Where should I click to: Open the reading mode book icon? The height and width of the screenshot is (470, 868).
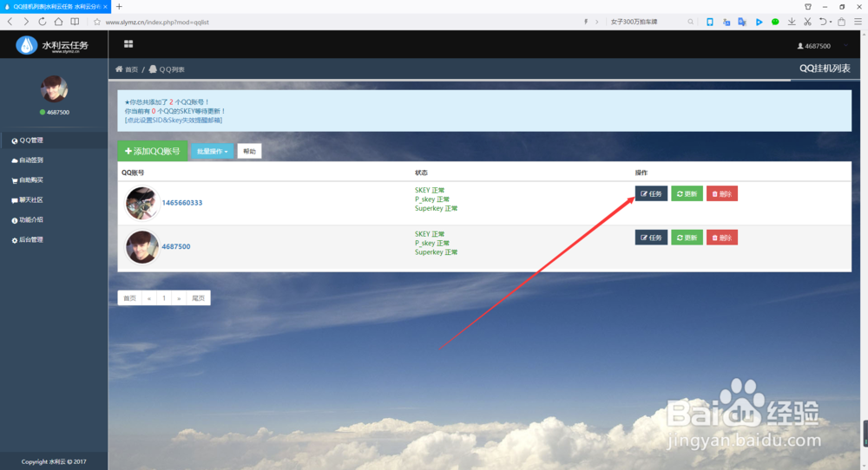[x=75, y=22]
